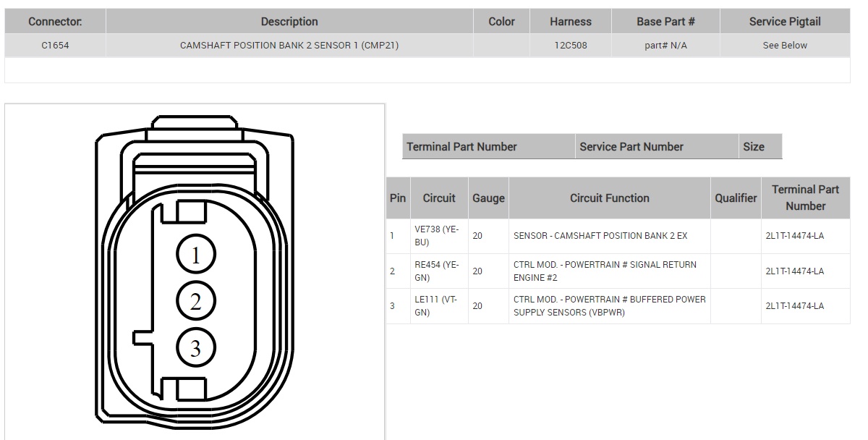Screen dimensions: 868x440
Task: Click the See Below service pigtail link
Action: point(785,45)
